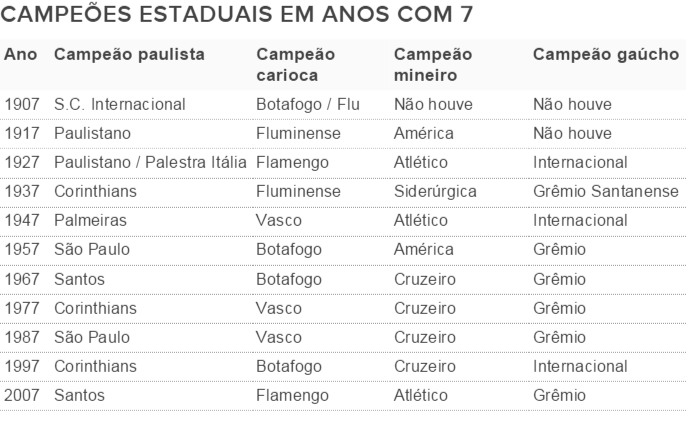This screenshot has height=439, width=690.
Task: Select the year 2007 cell
Action: coord(24,395)
